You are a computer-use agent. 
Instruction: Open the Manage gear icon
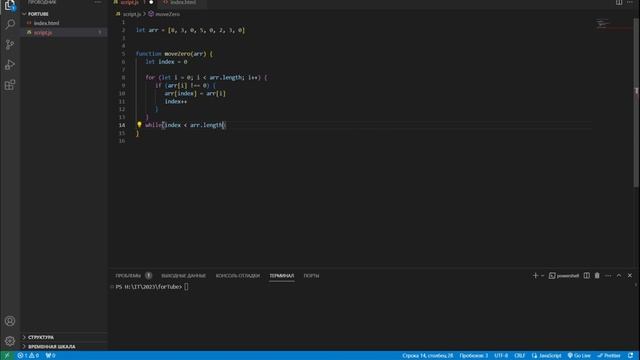tap(10, 341)
